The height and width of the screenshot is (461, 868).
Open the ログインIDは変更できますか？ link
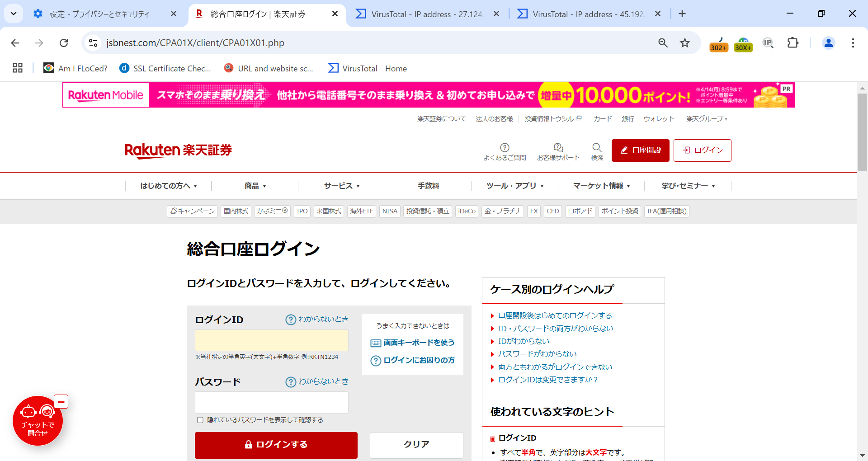[x=548, y=380]
